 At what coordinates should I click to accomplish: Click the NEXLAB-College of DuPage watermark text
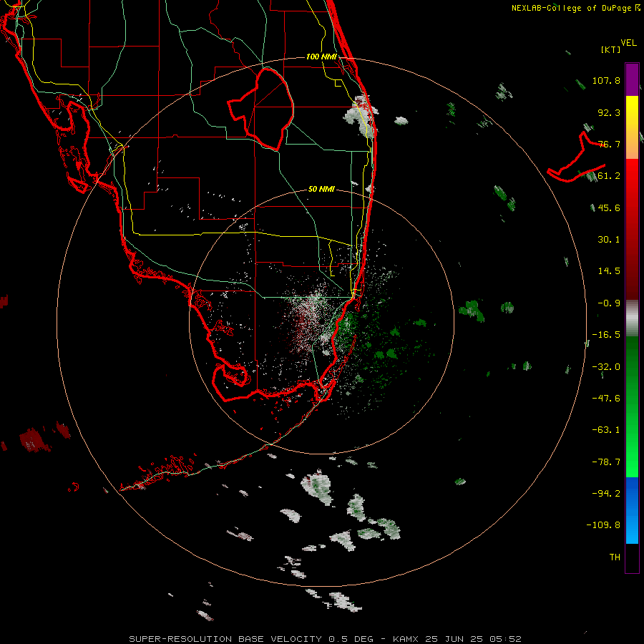click(x=576, y=8)
